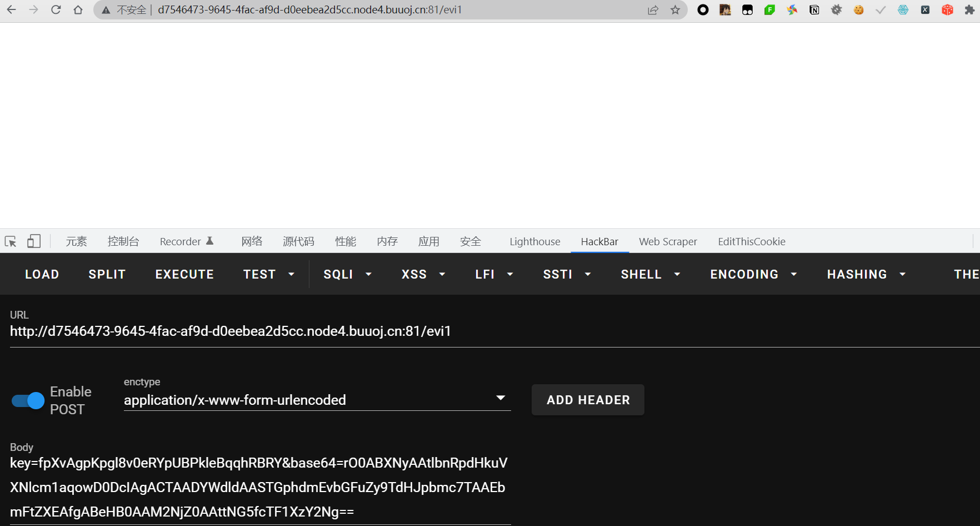
Task: Bookmark this page with the star icon
Action: (x=675, y=10)
